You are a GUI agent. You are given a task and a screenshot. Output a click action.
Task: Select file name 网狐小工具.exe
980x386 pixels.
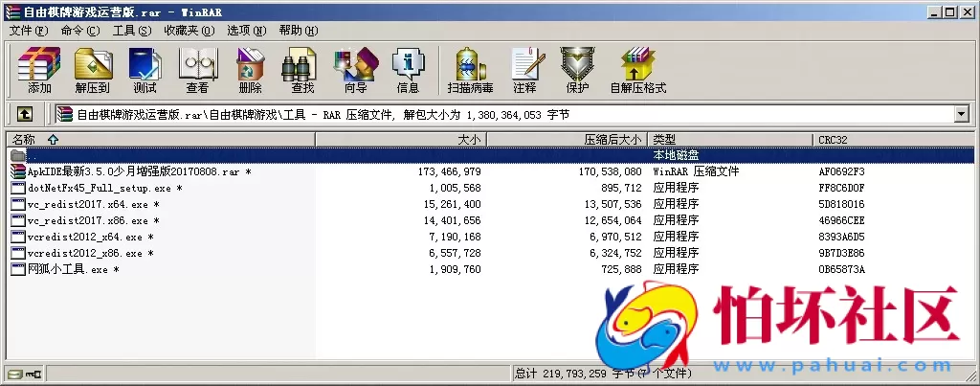(x=68, y=269)
